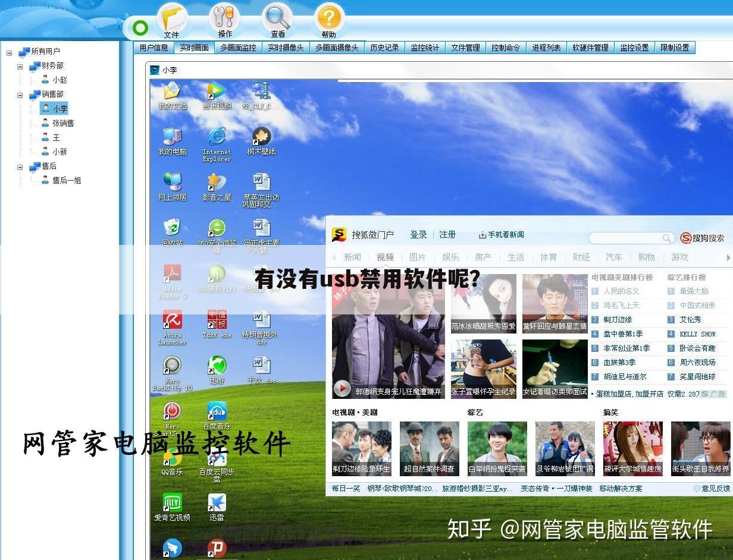Viewport: 733px width, 560px height.
Task: Open 影音之星 desktop icon
Action: tap(217, 187)
